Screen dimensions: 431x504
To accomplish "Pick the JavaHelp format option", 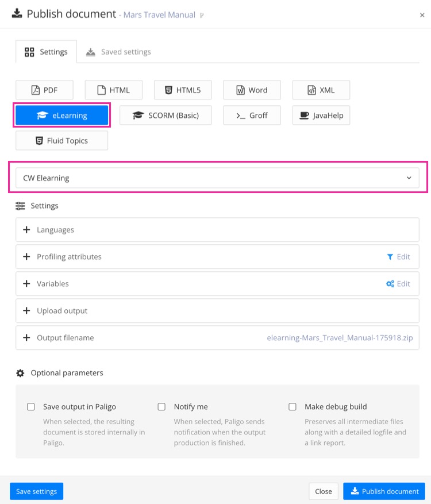I will [x=321, y=115].
